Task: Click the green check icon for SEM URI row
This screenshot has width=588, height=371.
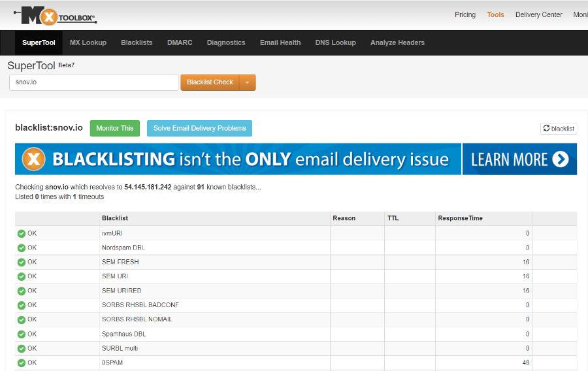Action: click(22, 276)
